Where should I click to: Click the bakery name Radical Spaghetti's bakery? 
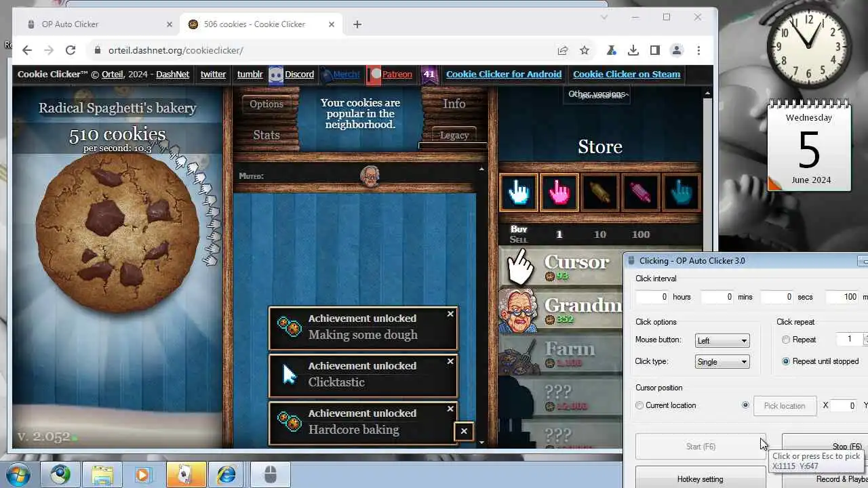(117, 108)
